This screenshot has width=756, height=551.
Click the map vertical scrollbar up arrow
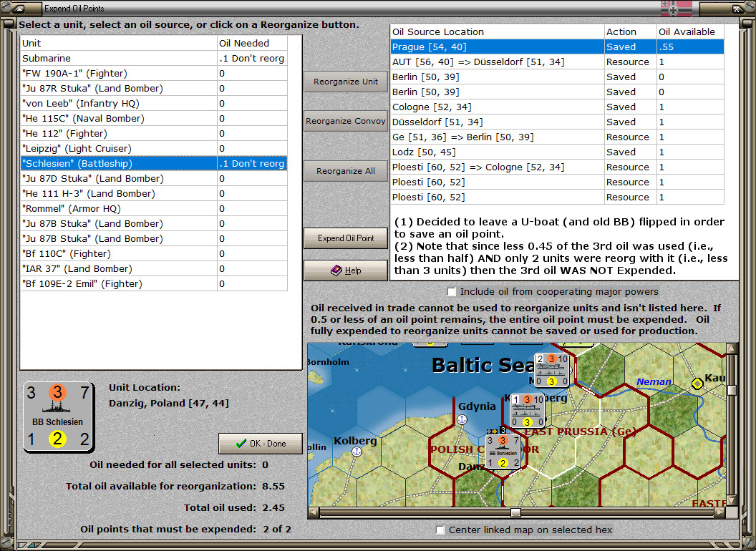coord(732,348)
